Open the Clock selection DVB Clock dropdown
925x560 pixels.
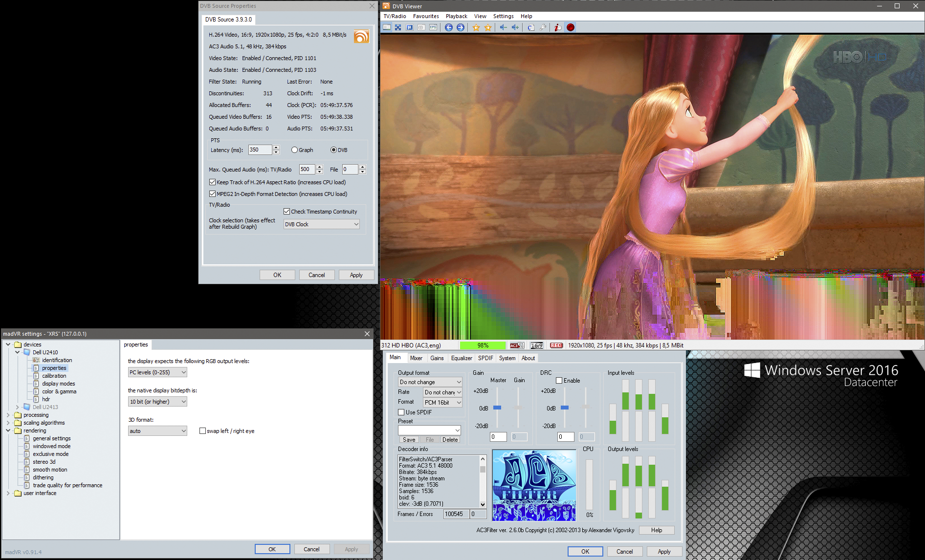[x=322, y=224]
